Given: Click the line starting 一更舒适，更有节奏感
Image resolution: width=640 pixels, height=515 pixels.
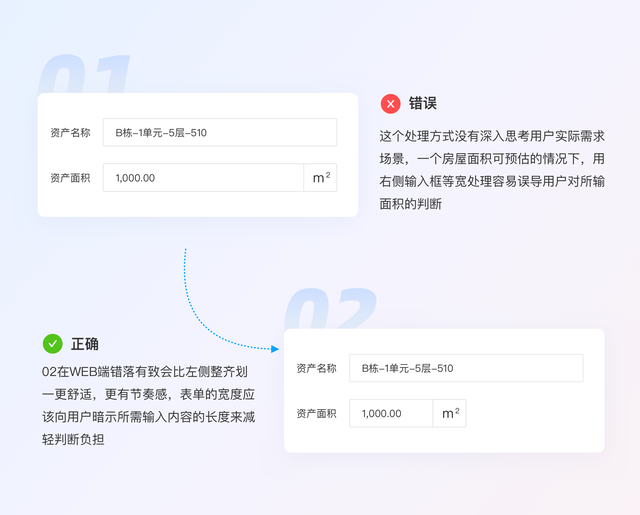Looking at the screenshot, I should pos(149,395).
